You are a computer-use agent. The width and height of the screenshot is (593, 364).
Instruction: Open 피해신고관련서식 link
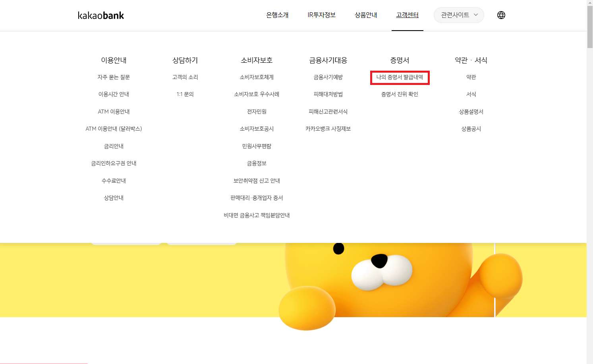pos(328,112)
